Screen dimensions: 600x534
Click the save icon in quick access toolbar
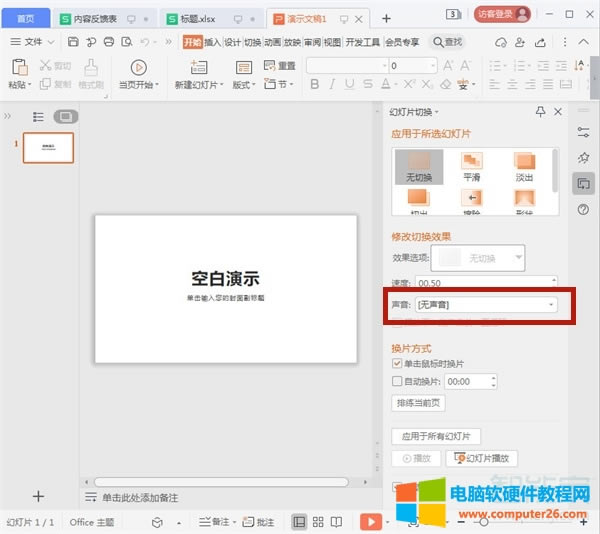[74, 41]
